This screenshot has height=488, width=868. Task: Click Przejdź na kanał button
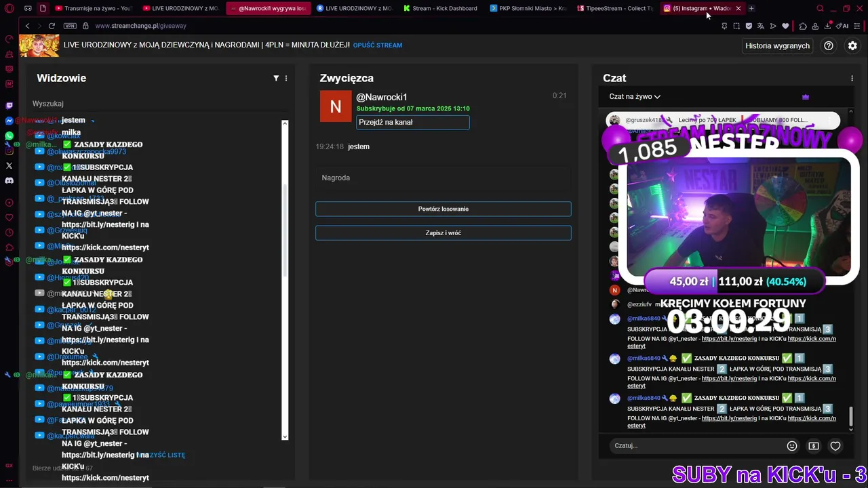pos(412,122)
